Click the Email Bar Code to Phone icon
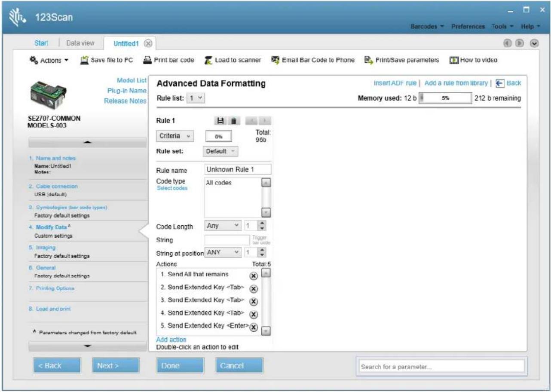The height and width of the screenshot is (392, 551). pos(275,60)
